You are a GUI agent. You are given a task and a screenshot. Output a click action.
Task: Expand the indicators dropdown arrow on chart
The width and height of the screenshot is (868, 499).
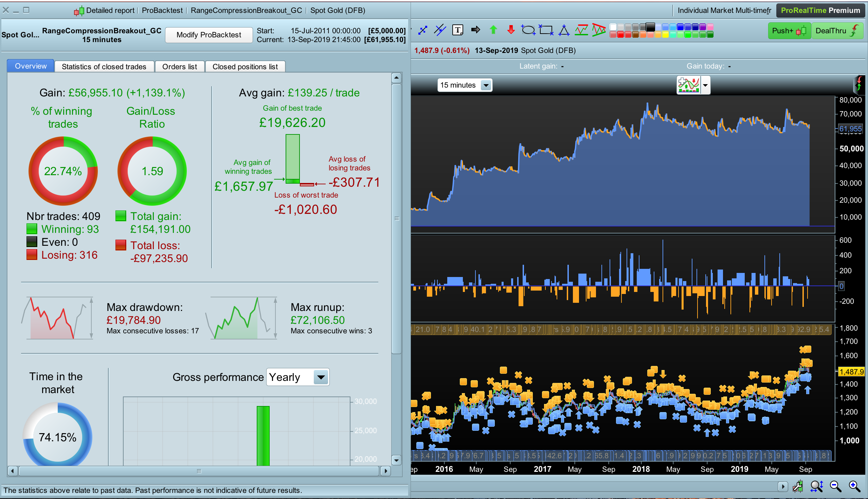(x=706, y=85)
